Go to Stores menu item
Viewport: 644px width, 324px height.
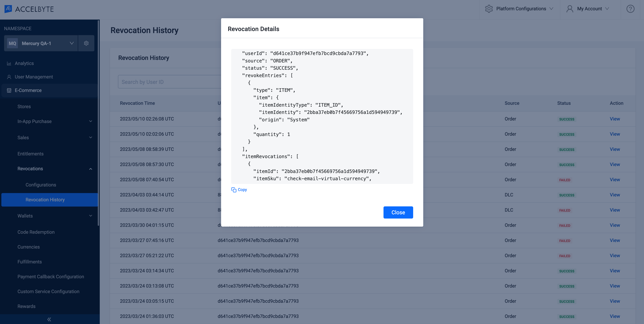click(24, 107)
